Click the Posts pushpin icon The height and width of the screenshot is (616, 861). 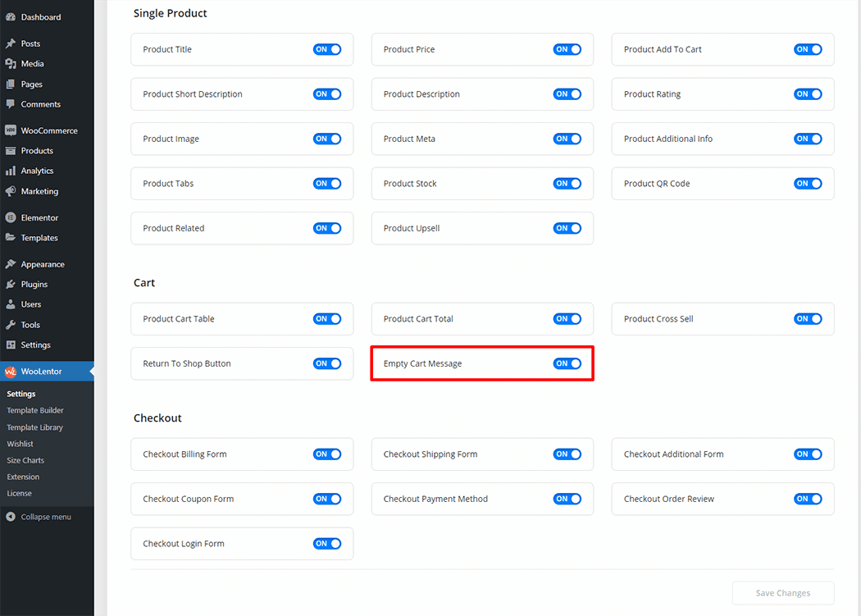(x=11, y=43)
